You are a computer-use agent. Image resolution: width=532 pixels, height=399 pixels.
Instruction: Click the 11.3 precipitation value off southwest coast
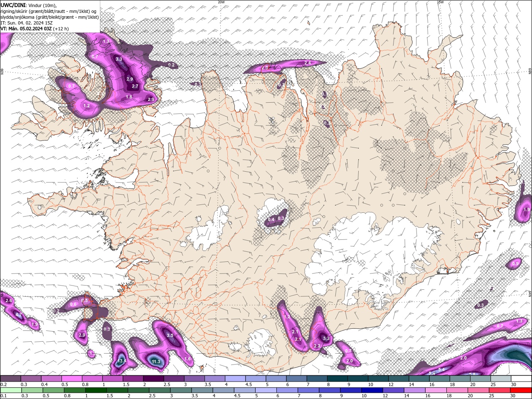156,362
